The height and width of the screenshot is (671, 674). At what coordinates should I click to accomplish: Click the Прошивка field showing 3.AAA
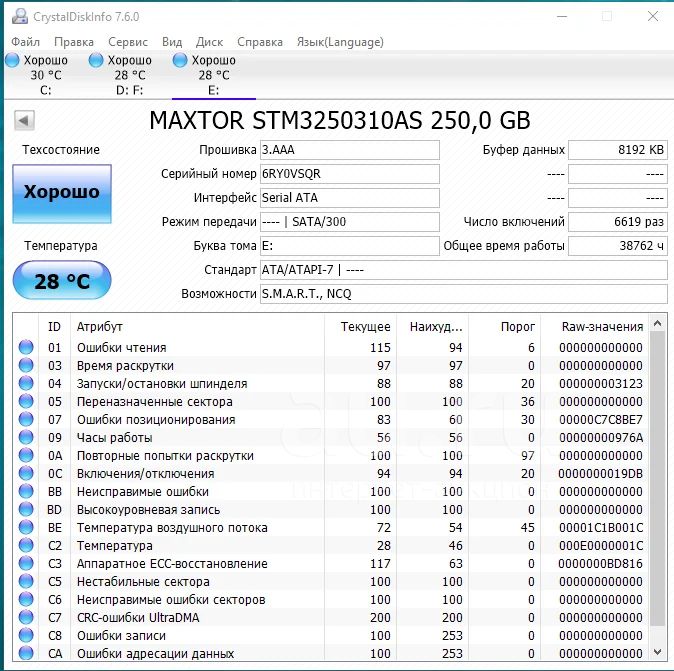(350, 150)
